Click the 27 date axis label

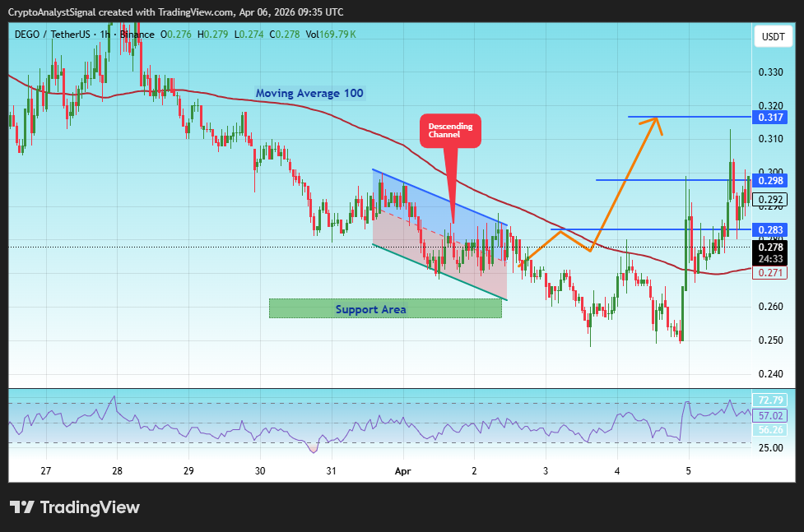[x=45, y=470]
